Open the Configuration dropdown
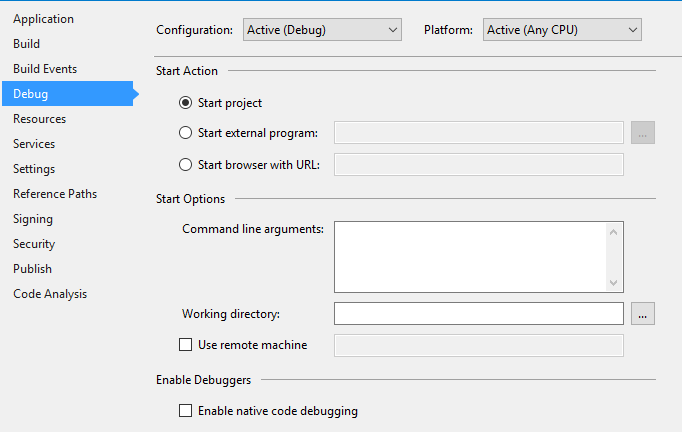682x432 pixels. coord(322,30)
